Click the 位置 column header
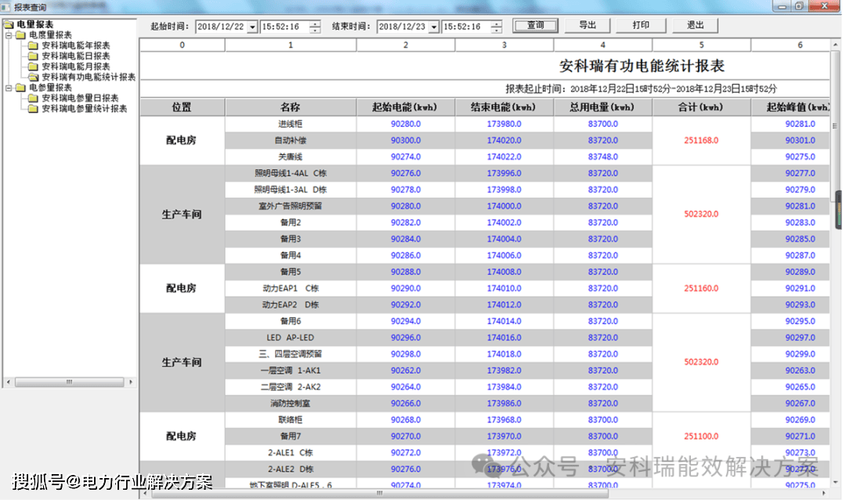Viewport: 846px width, 500px height. click(x=182, y=107)
